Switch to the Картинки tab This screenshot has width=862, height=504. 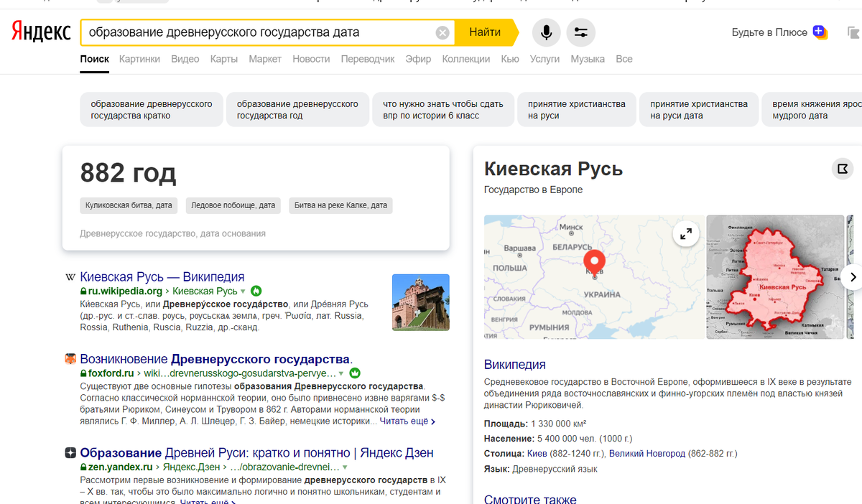(140, 59)
